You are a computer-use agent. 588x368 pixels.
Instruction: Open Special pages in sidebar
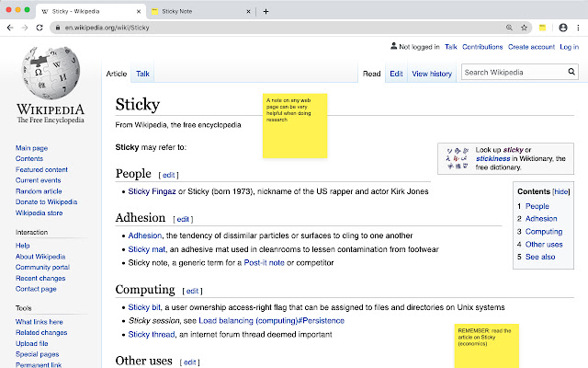tap(37, 354)
